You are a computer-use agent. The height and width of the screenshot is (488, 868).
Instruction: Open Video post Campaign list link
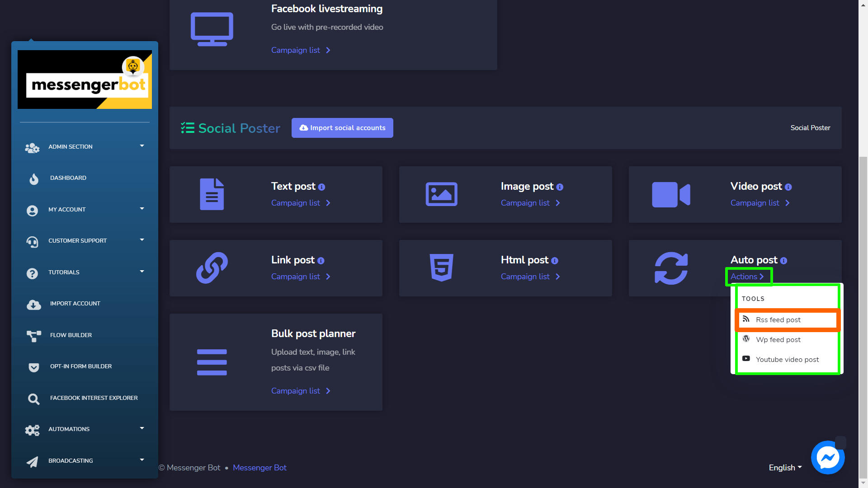click(760, 203)
